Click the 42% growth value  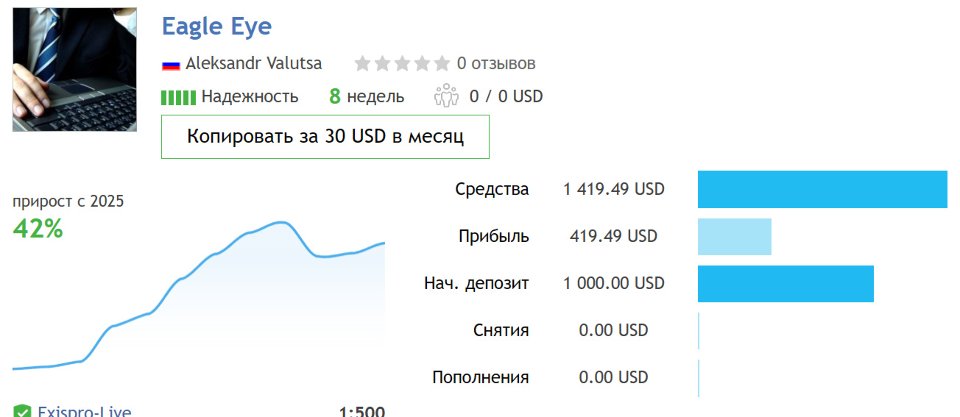coord(38,229)
